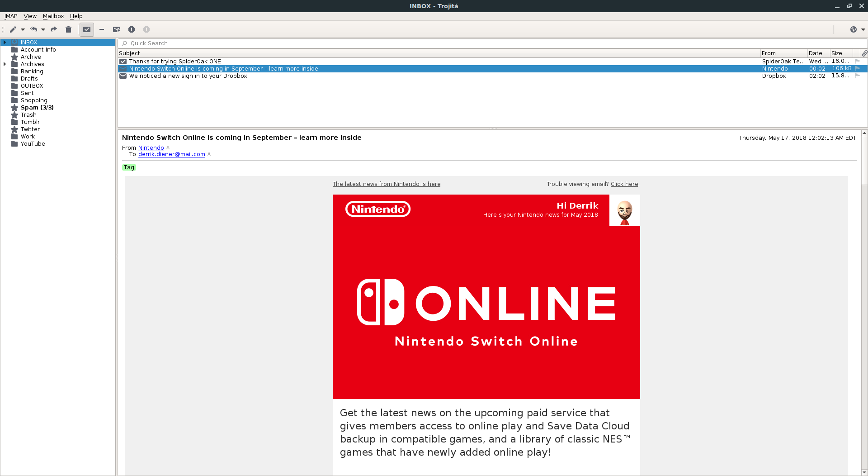Click the reply-all arrows icon

33,29
